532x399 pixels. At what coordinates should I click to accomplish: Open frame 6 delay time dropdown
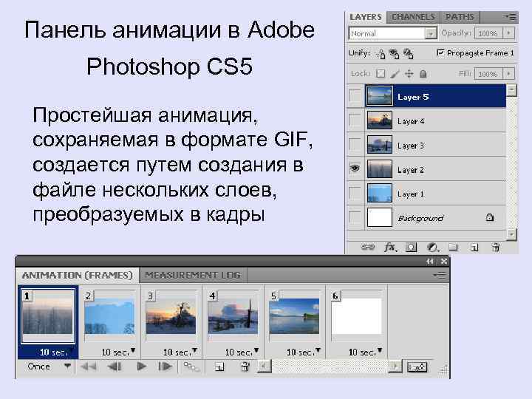pyautogui.click(x=380, y=350)
